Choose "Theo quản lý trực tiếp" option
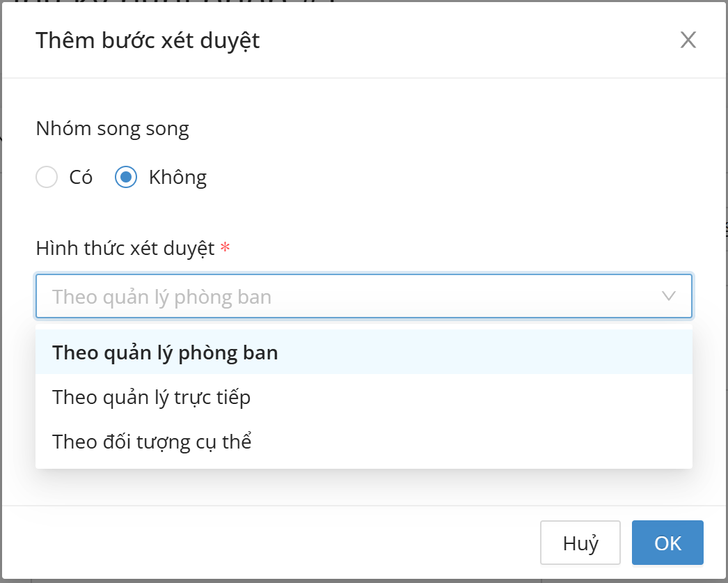Screen dimensions: 728x583 [x=152, y=397]
